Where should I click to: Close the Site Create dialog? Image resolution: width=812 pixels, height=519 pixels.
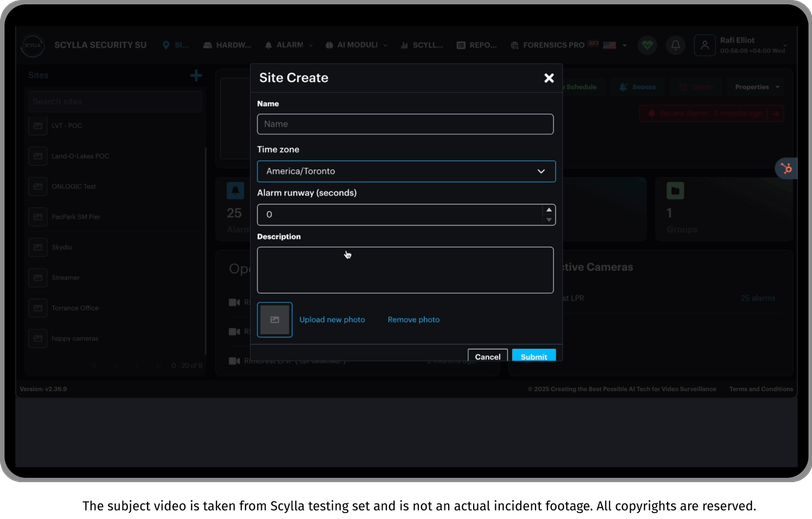click(x=549, y=78)
